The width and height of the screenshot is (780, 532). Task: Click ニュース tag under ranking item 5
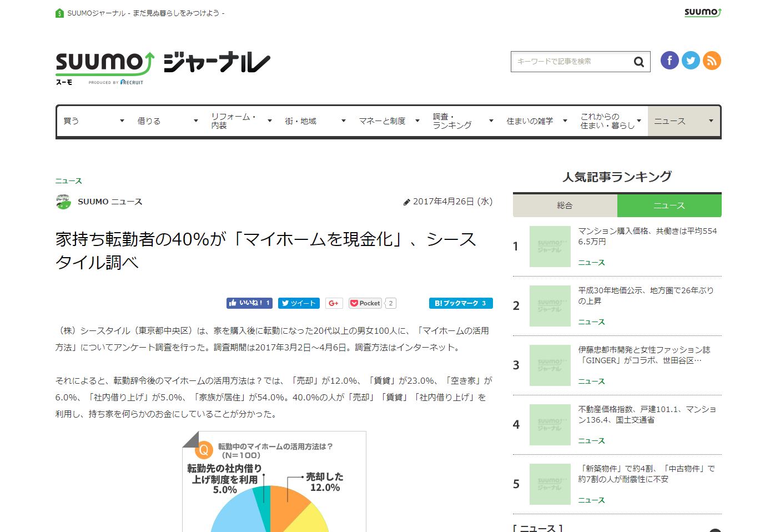[591, 500]
